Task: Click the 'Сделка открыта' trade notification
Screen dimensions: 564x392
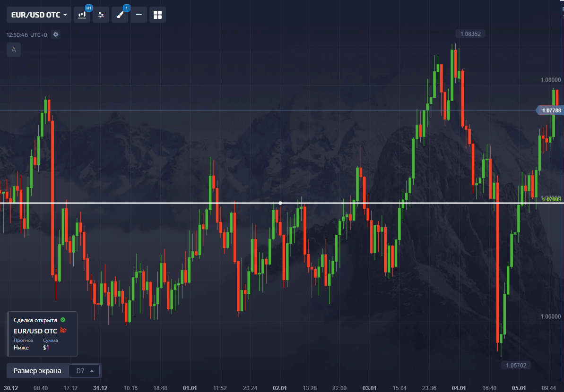Action: pos(35,320)
